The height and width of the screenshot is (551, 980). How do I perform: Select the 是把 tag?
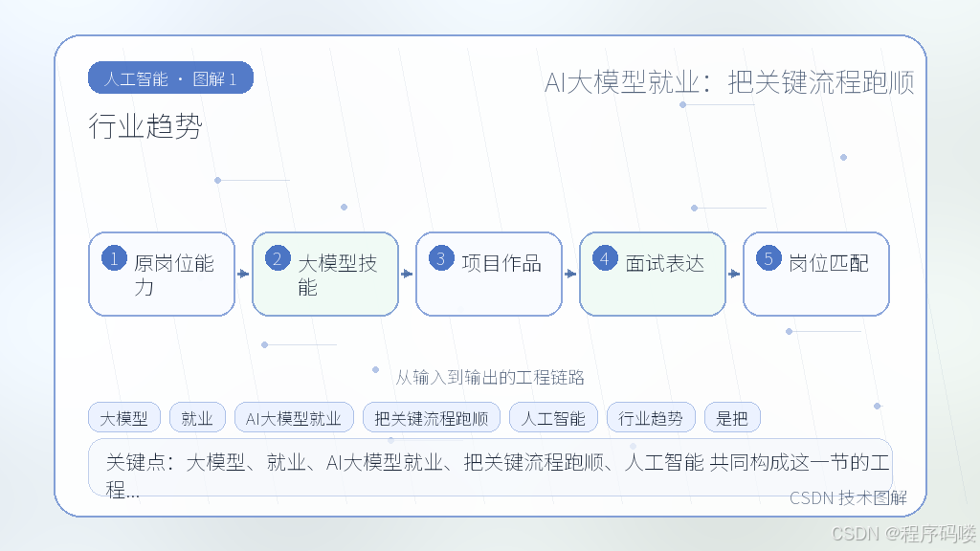pyautogui.click(x=732, y=418)
